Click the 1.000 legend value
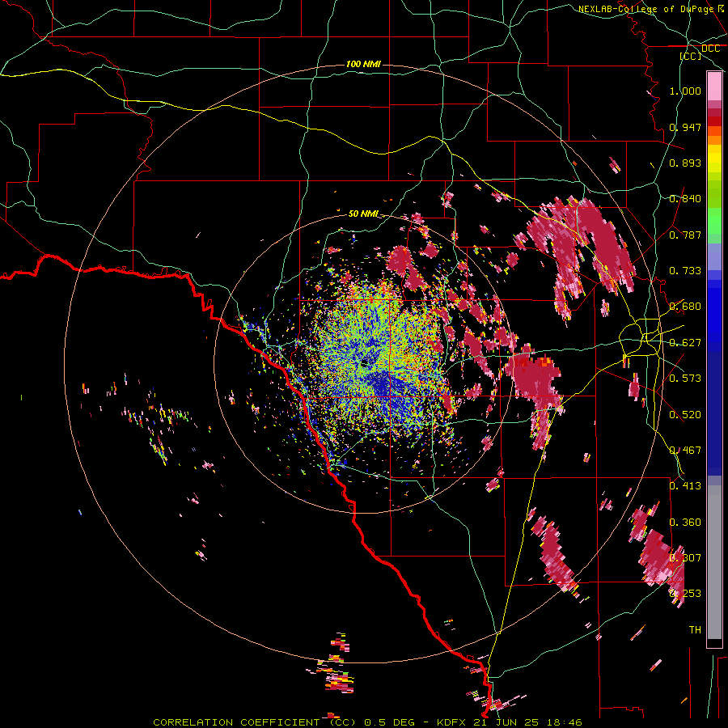 [x=685, y=91]
